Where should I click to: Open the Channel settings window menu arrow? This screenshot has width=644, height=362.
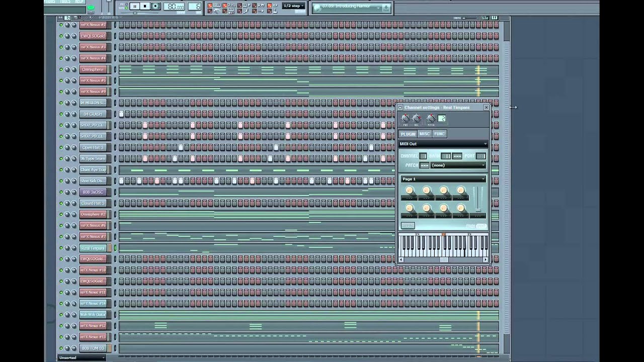(400, 108)
